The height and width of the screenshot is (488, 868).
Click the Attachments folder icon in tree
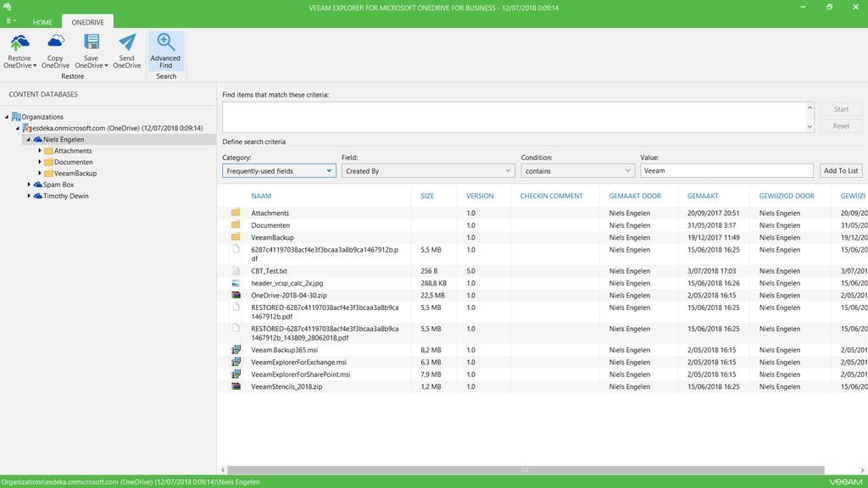[x=48, y=151]
